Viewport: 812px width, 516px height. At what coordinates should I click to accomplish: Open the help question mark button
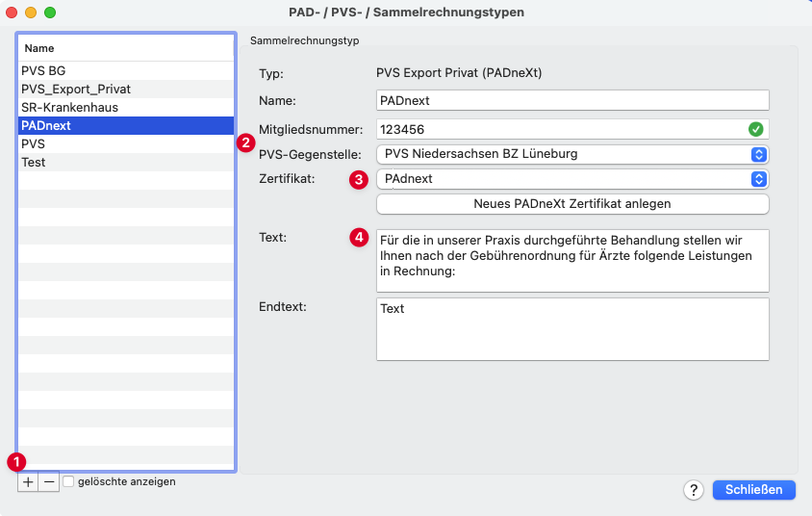tap(694, 490)
